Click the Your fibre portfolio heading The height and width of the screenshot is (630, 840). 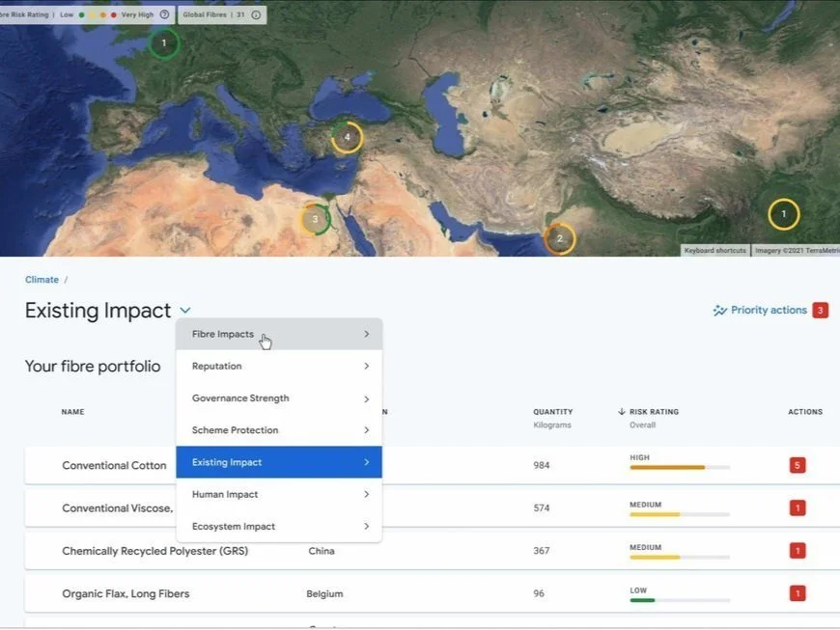click(93, 366)
